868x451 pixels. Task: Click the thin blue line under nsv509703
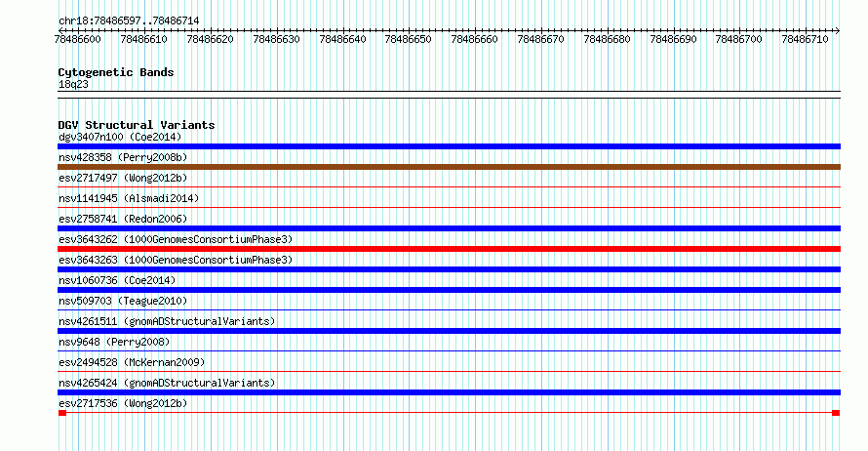click(449, 310)
